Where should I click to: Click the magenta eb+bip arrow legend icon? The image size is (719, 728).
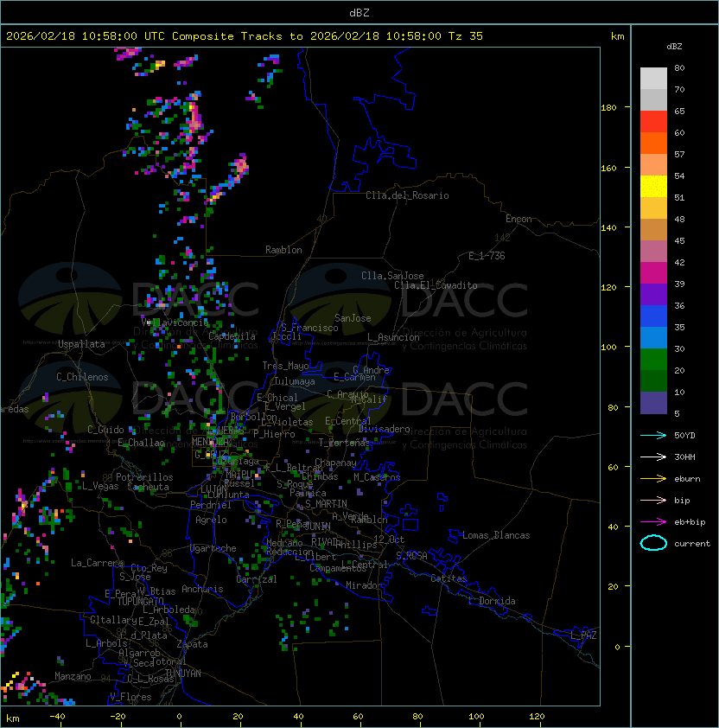pos(653,522)
